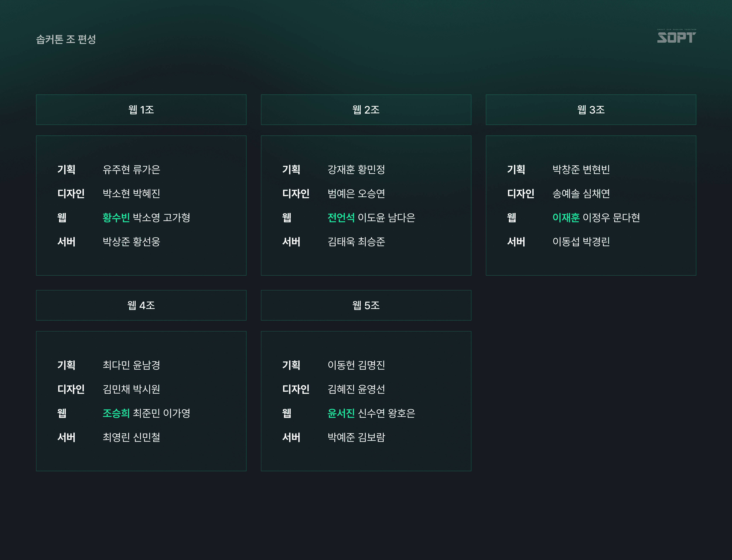This screenshot has height=560, width=732.
Task: Click 이동섭 박경린 in 웹 3조 서버 row
Action: (x=581, y=242)
